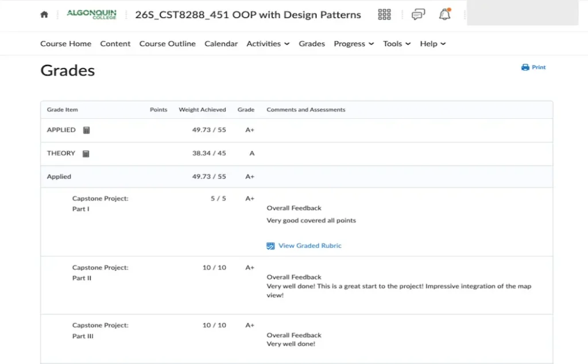
Task: Click the 38.34 / 45 weight value
Action: (x=209, y=153)
